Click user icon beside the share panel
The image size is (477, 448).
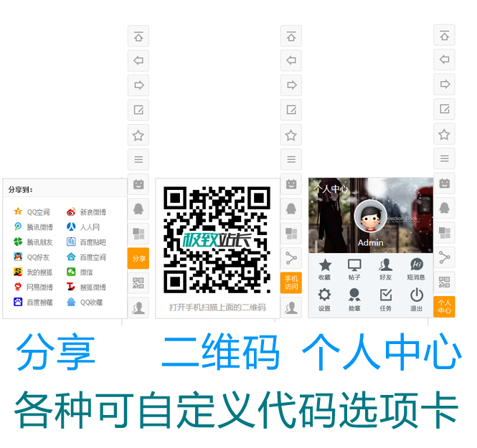pyautogui.click(x=138, y=308)
